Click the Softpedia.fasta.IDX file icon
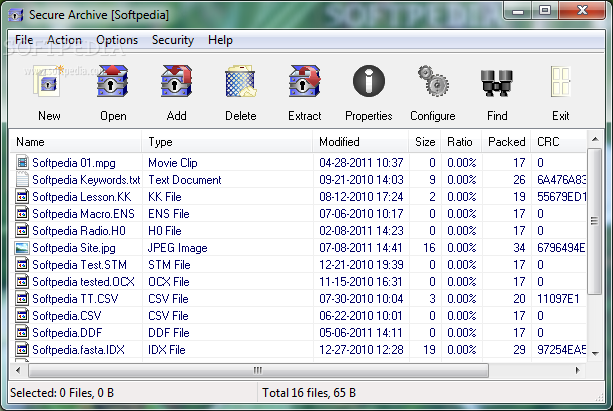Image resolution: width=613 pixels, height=411 pixels. [22, 350]
